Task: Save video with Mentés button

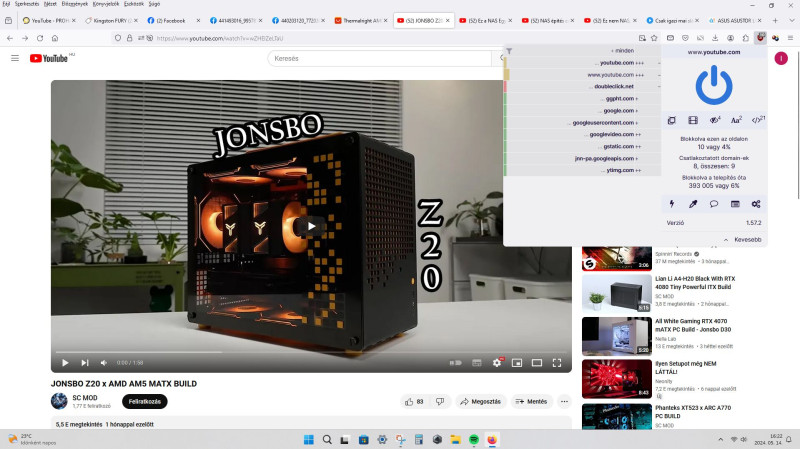Action: 531,402
